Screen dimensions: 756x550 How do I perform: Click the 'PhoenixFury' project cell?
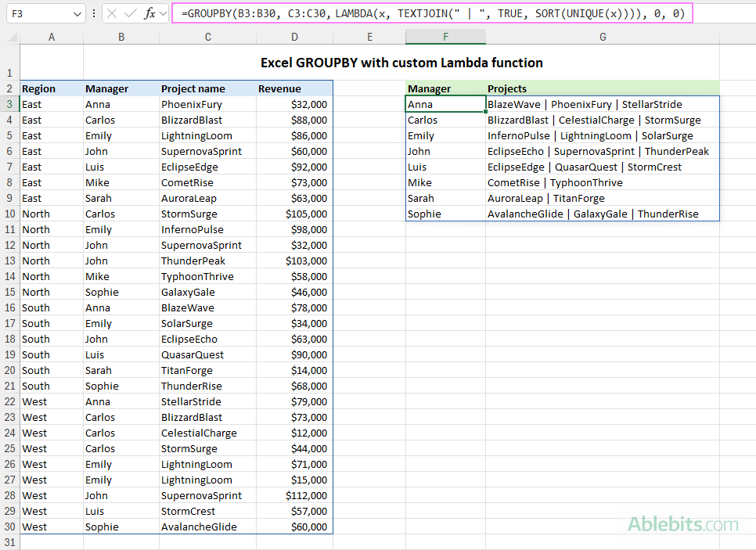tap(208, 104)
